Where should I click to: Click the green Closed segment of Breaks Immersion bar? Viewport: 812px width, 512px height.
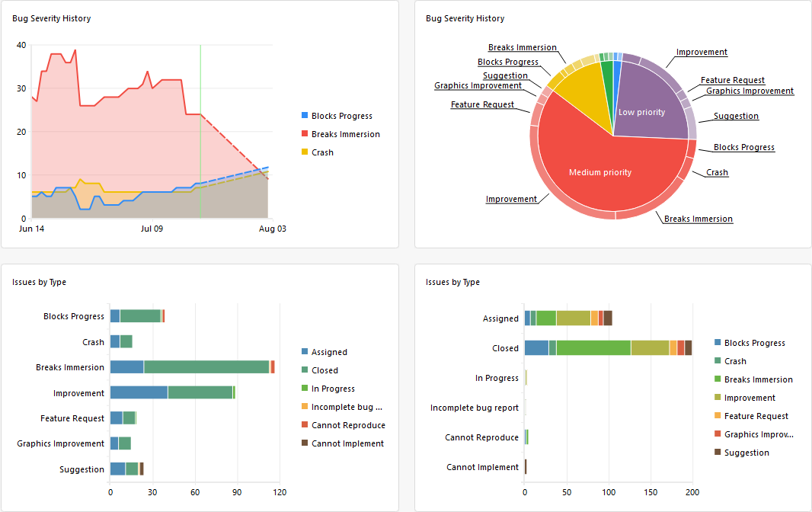coord(206,367)
